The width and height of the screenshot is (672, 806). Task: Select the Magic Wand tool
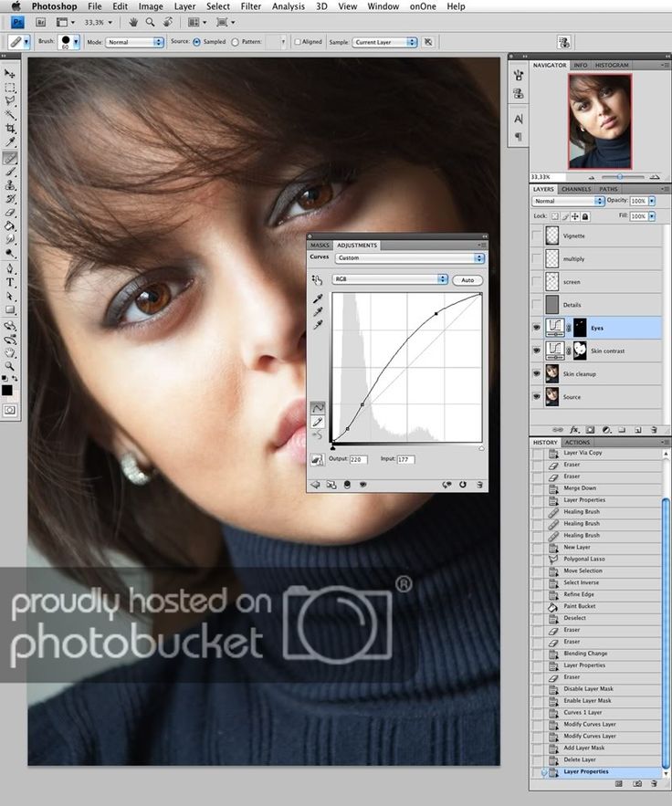coord(10,115)
